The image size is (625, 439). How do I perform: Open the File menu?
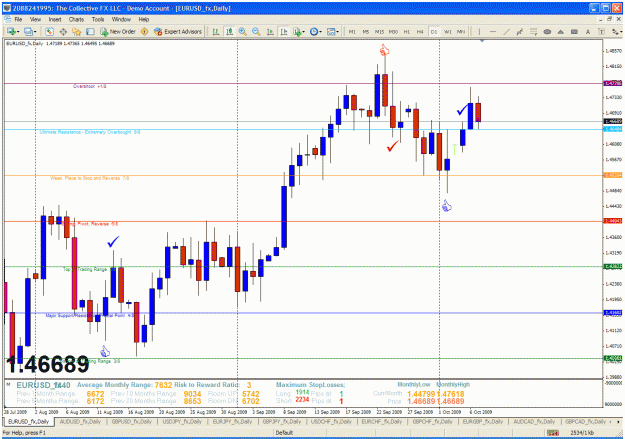[x=18, y=19]
